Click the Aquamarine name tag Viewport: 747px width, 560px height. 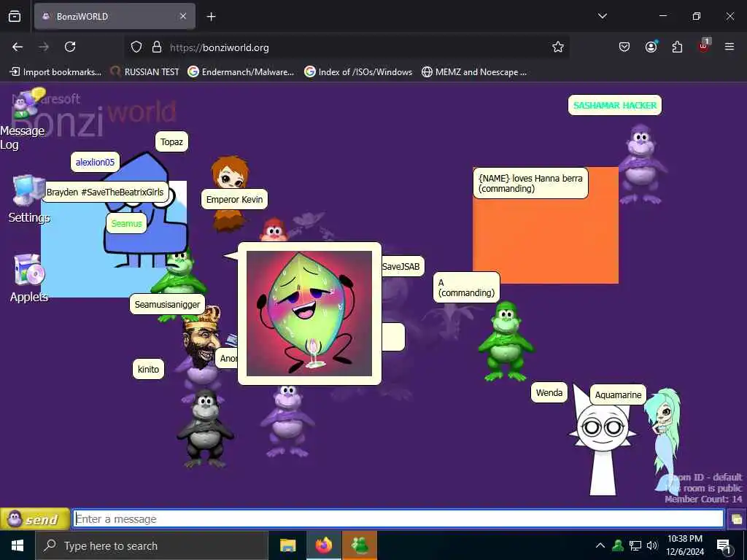coord(618,394)
